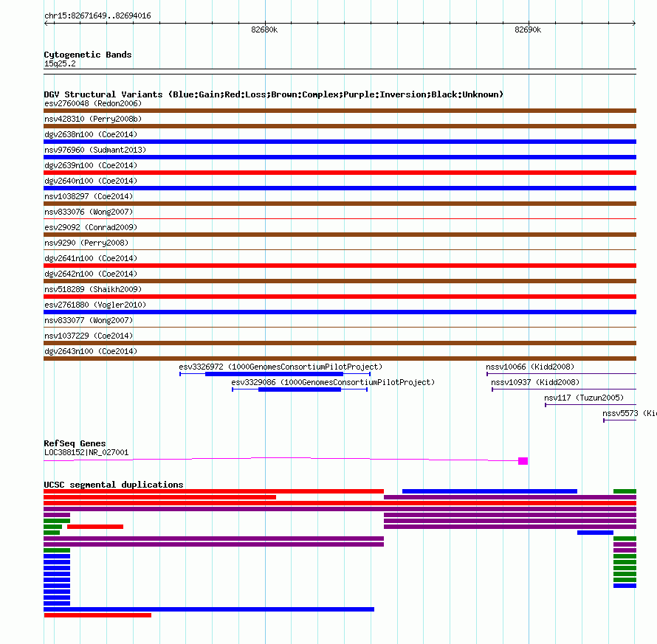
Task: Open dgv2640n100 (Coe2014) entry
Action: (91, 181)
